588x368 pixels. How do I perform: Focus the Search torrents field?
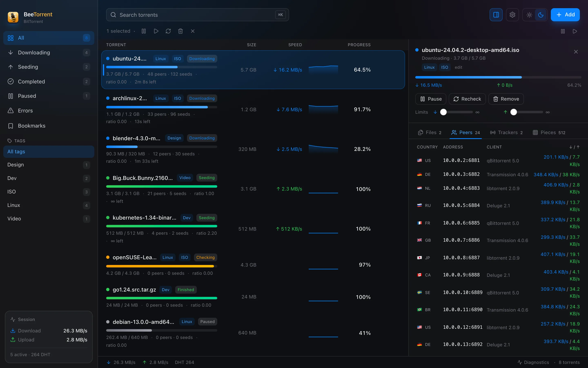coord(197,15)
